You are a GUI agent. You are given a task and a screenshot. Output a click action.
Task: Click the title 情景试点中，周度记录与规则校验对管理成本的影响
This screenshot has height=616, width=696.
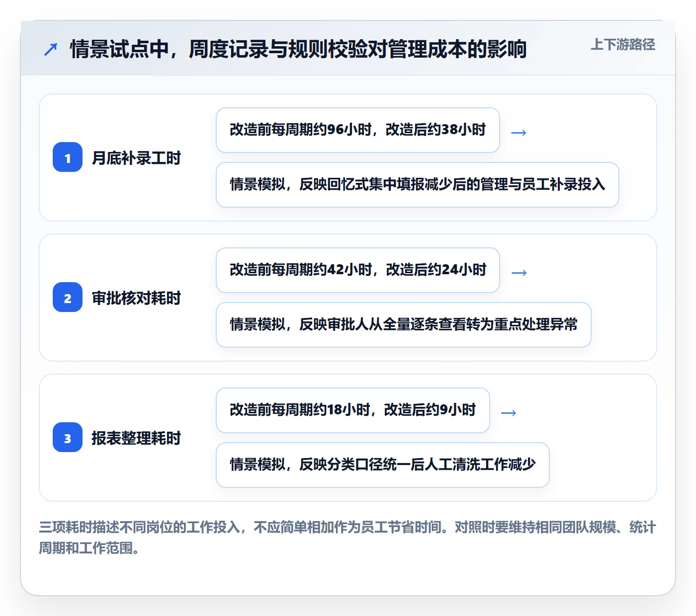click(298, 49)
